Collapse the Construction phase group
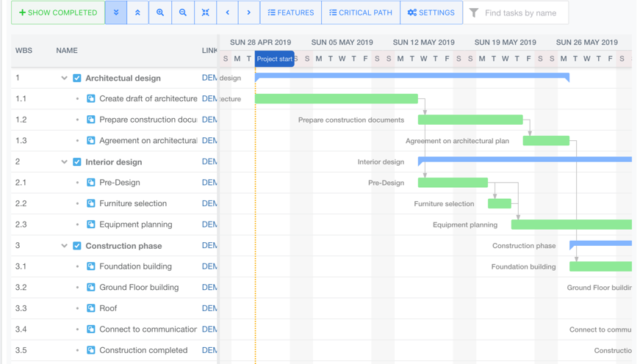This screenshot has width=640, height=364. pyautogui.click(x=64, y=246)
